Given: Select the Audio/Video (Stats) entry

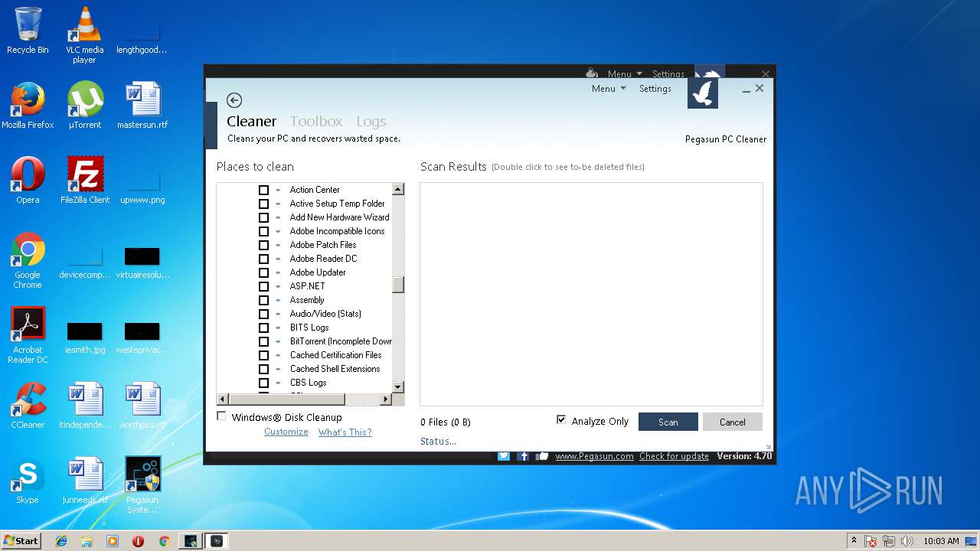Looking at the screenshot, I should click(325, 314).
